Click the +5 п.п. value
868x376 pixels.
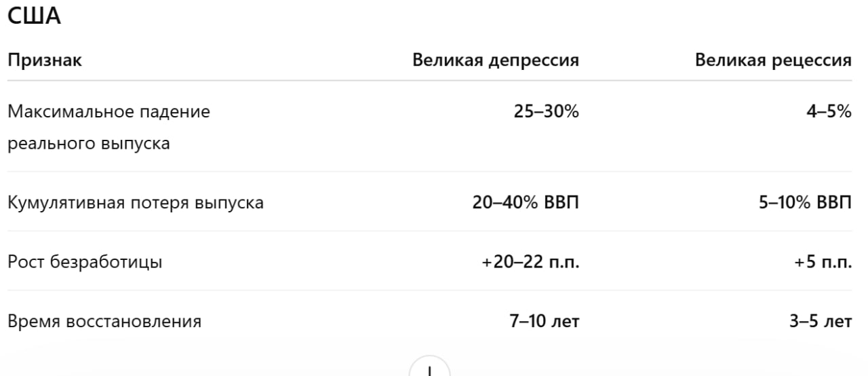[x=823, y=262]
